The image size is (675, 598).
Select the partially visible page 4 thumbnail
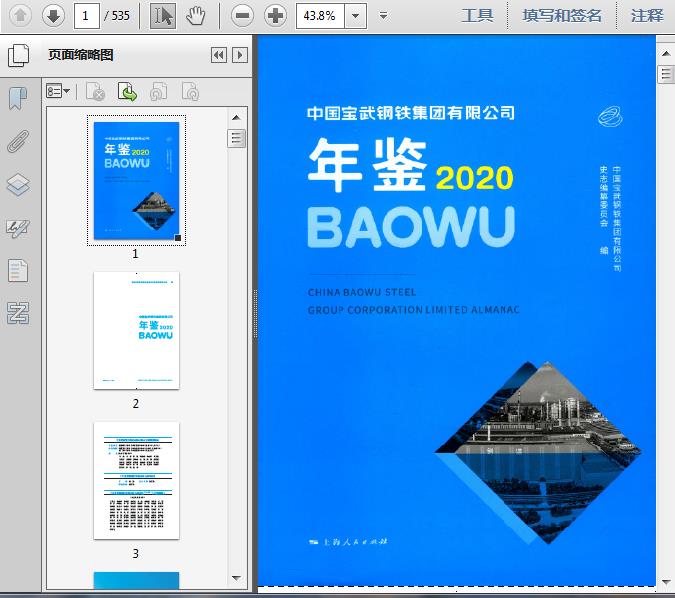[x=136, y=580]
